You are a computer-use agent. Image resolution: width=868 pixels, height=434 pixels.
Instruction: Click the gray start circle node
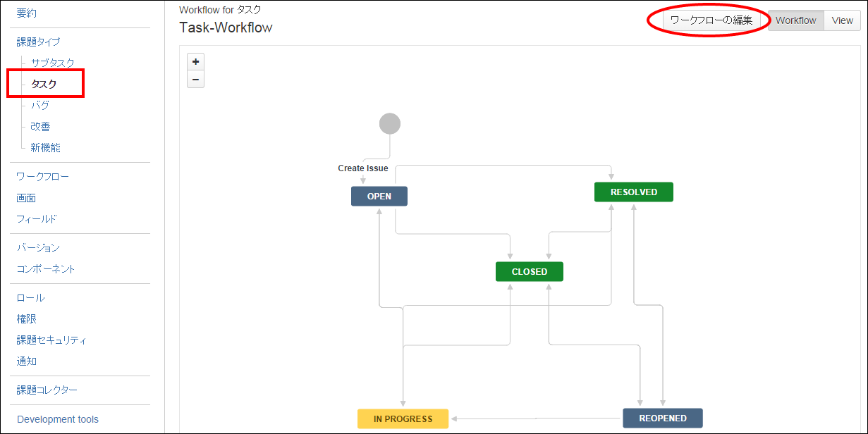click(389, 123)
